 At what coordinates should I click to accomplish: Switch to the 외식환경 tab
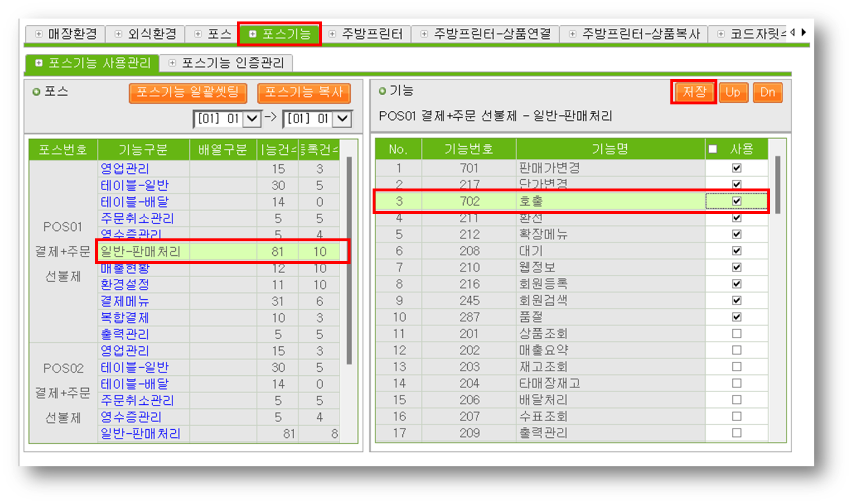coord(146,34)
